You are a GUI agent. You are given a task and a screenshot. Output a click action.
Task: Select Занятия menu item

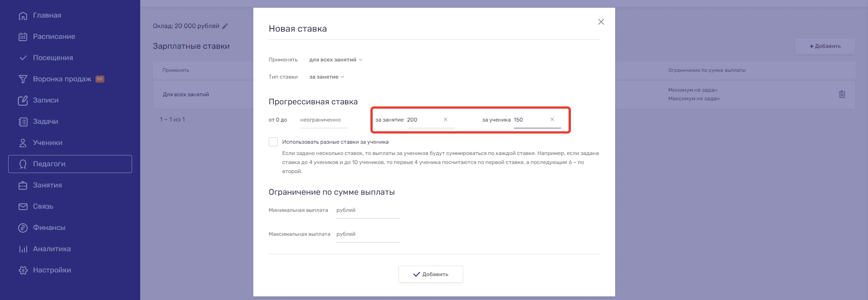tap(47, 185)
